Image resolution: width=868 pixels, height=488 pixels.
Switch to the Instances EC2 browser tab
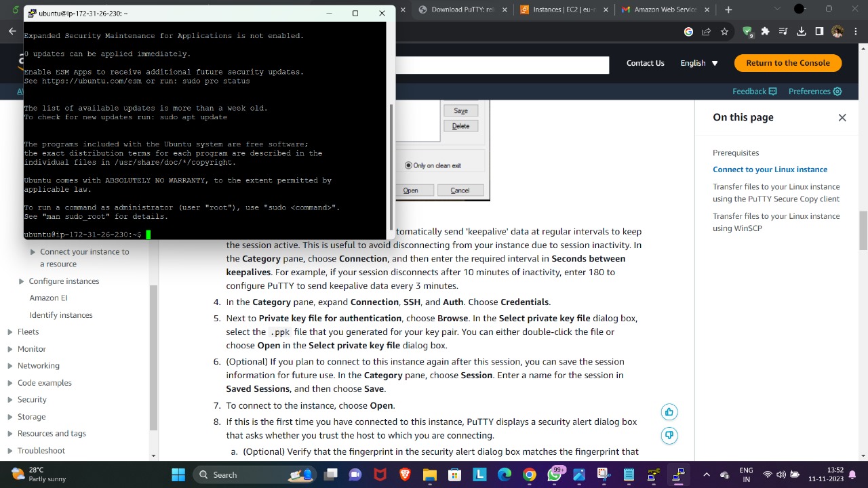coord(563,10)
